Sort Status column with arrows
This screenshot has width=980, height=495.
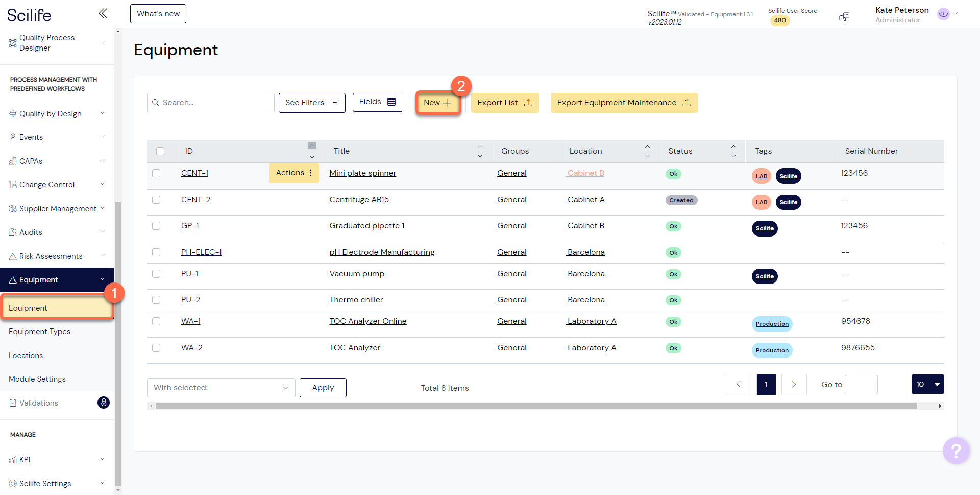point(733,151)
